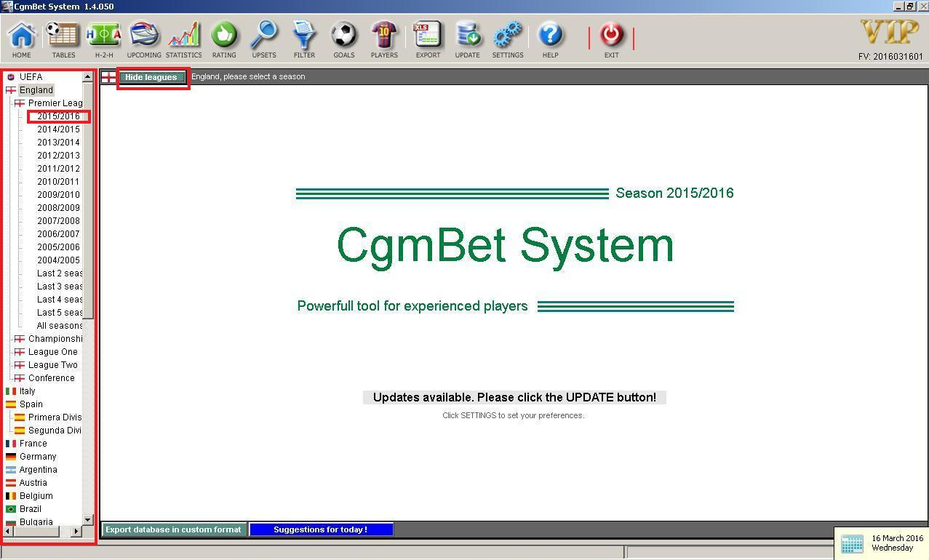929x560 pixels.
Task: Select Last 5 seasons entry
Action: tap(60, 313)
